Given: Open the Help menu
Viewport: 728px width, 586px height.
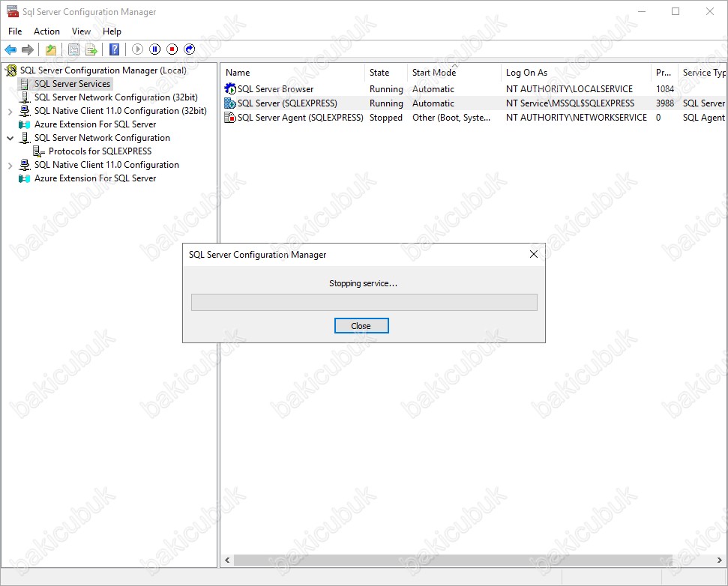Looking at the screenshot, I should coord(112,31).
